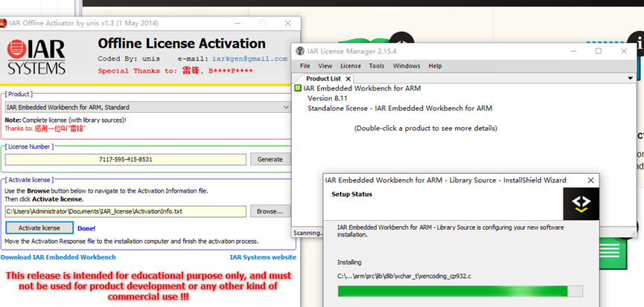Click the Generate button for license number
This screenshot has width=644, height=307.
click(x=270, y=159)
